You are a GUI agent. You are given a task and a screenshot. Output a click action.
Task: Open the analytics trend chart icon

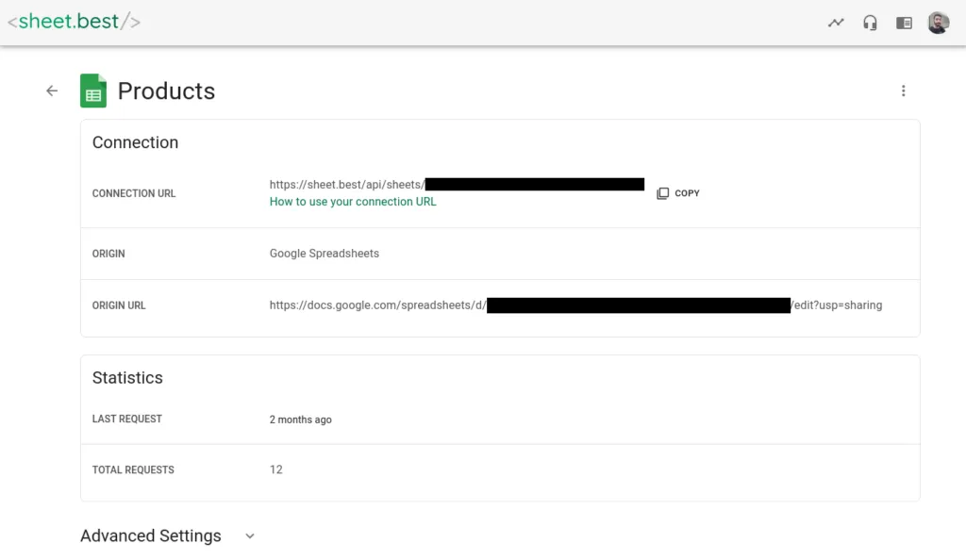836,23
